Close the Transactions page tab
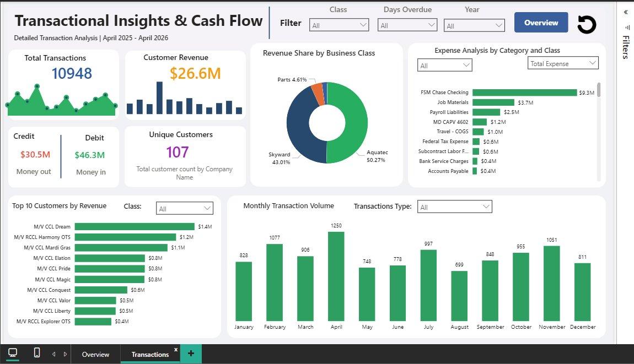Viewport: 634px width, 364px height. coord(176,350)
